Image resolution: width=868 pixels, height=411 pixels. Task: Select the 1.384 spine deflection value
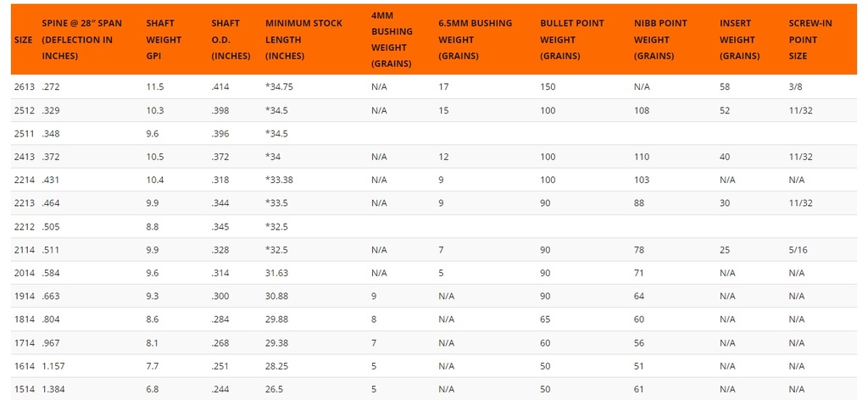point(57,389)
